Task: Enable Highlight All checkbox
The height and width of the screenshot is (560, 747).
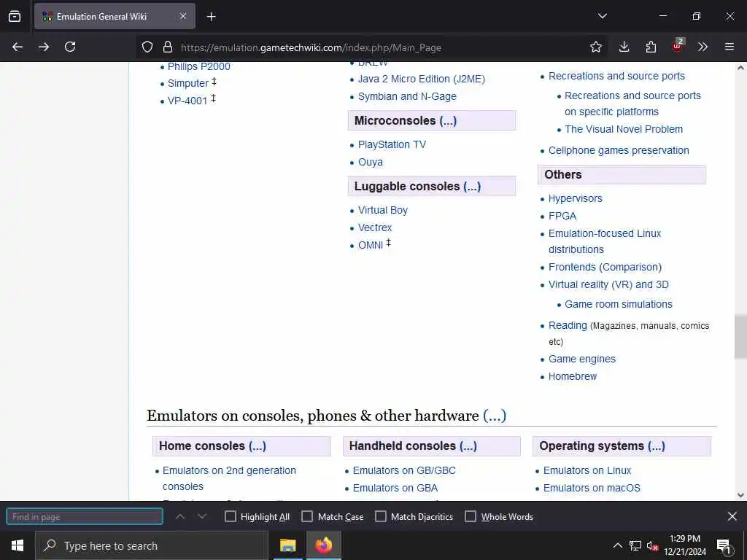Action: point(230,516)
